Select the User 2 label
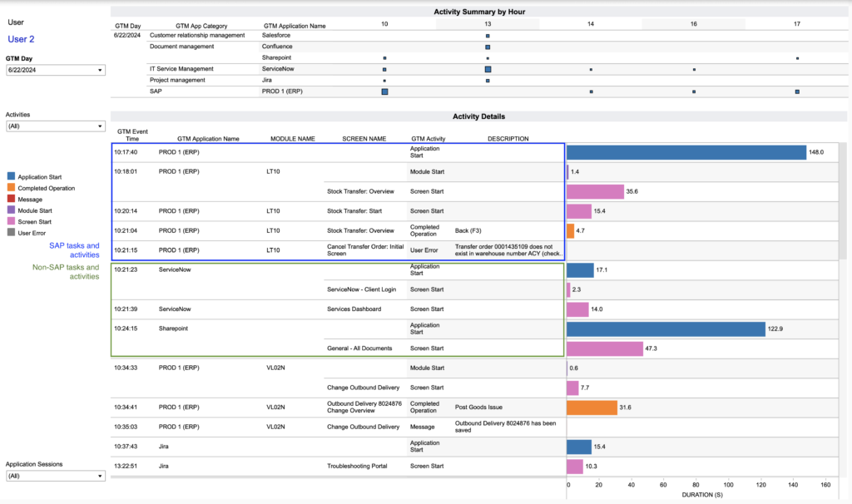The image size is (852, 504). click(21, 39)
